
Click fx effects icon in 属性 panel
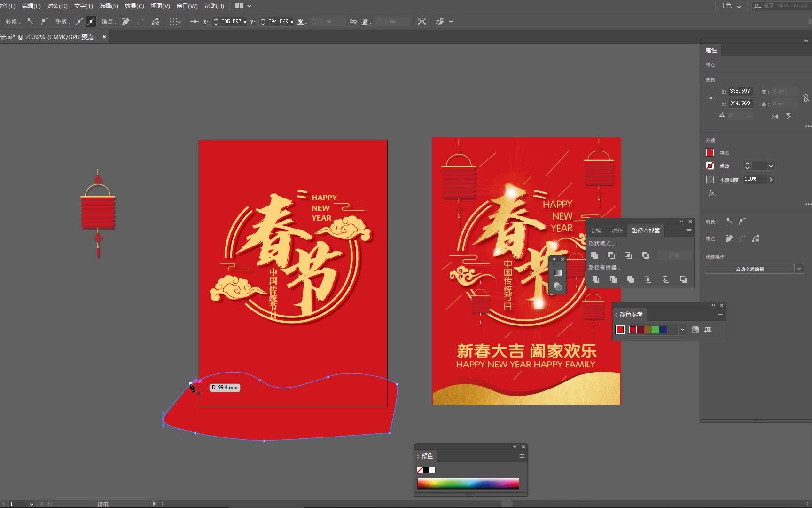coord(712,193)
